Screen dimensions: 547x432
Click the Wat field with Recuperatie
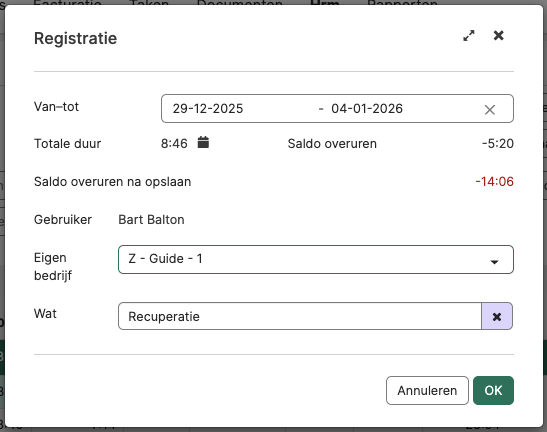(300, 316)
